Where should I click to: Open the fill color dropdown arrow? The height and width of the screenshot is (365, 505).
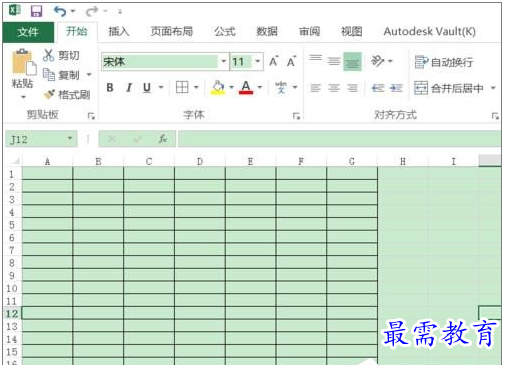point(231,88)
